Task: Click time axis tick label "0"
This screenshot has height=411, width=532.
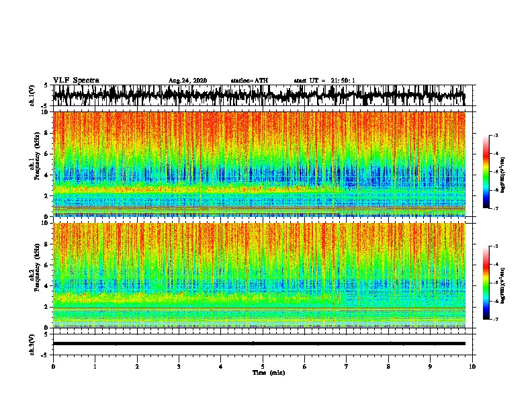Action: [x=53, y=367]
